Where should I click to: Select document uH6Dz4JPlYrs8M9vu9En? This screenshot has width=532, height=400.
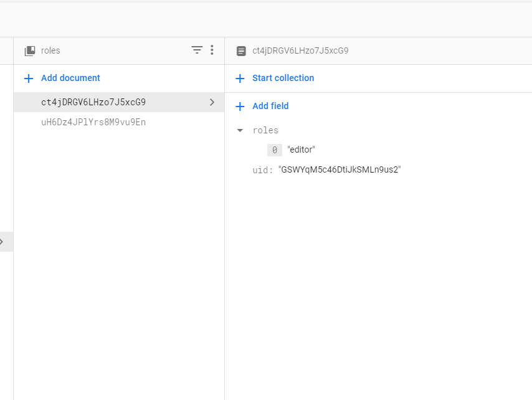click(x=119, y=122)
